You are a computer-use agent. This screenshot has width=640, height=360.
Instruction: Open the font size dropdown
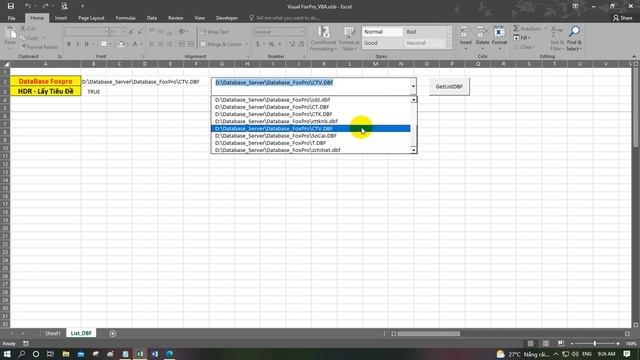124,31
